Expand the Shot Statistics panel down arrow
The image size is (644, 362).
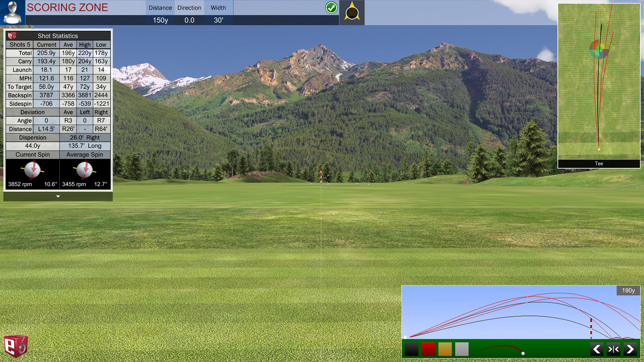point(58,196)
